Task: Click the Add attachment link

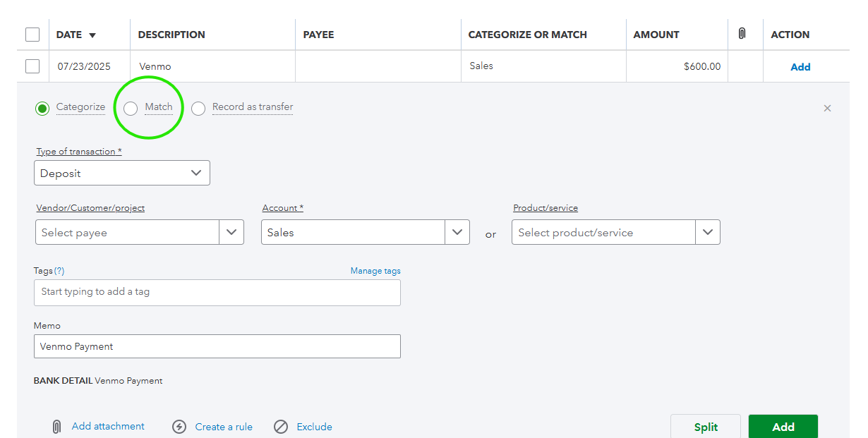Action: tap(108, 426)
